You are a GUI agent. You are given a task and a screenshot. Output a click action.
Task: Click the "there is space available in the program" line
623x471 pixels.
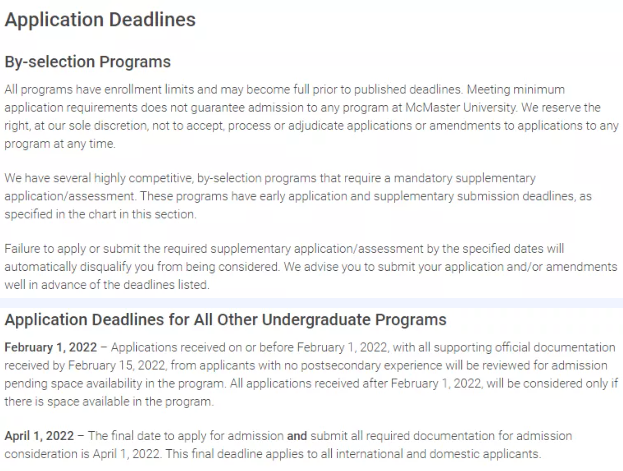click(109, 401)
